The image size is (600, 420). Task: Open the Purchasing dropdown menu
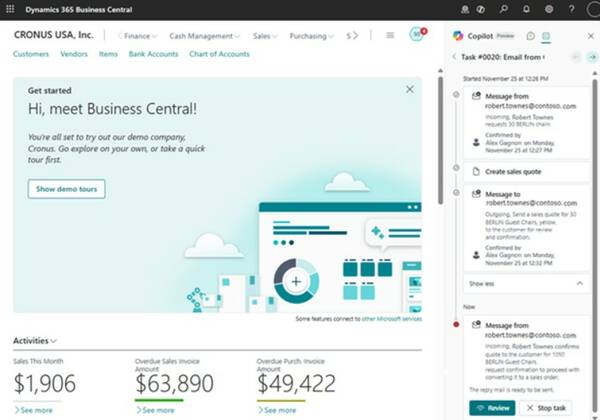point(311,36)
